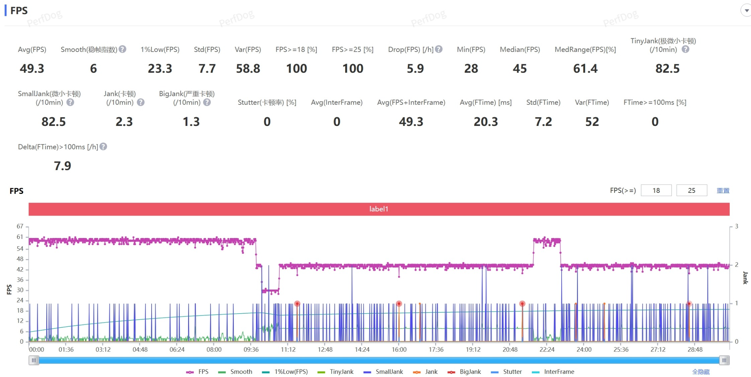Toggle the SmallJank legend series

(382, 372)
